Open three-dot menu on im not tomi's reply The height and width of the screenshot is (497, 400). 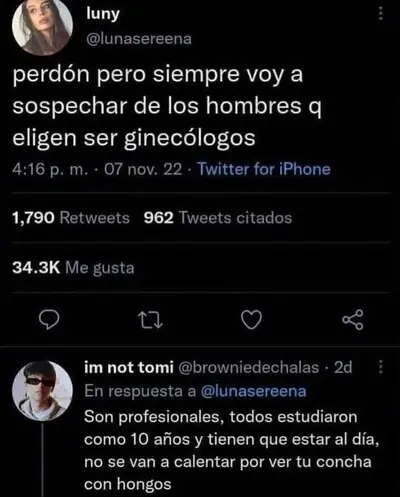pos(381,367)
